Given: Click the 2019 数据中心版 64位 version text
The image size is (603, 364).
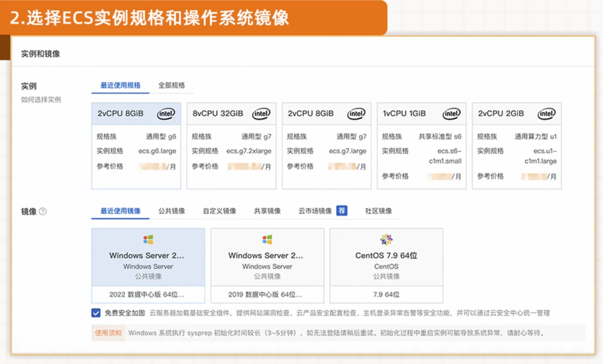Looking at the screenshot, I should (x=266, y=295).
